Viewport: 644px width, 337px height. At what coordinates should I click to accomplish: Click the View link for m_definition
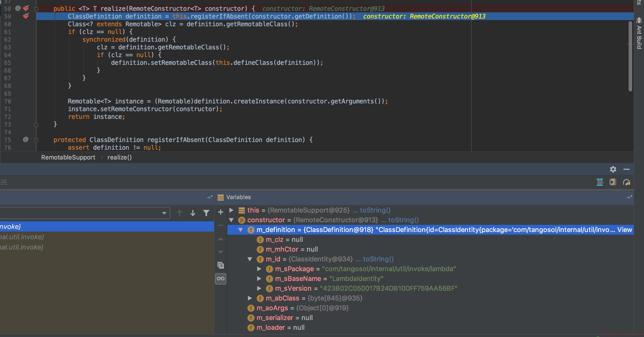coord(624,230)
